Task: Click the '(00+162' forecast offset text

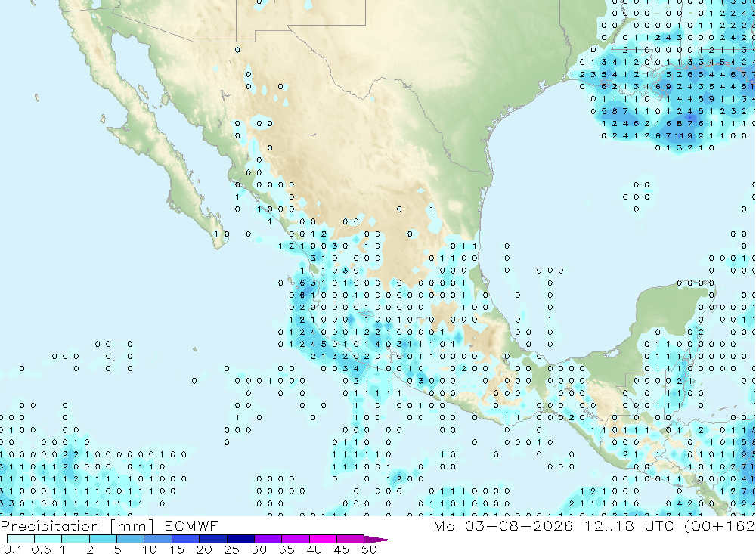Action: tap(720, 525)
